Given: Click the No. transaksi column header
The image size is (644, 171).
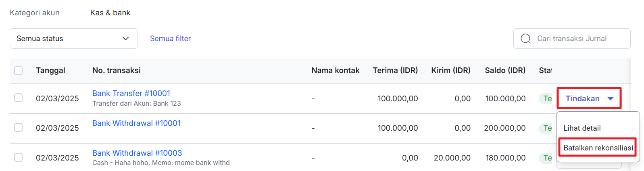Looking at the screenshot, I should coord(117,71).
